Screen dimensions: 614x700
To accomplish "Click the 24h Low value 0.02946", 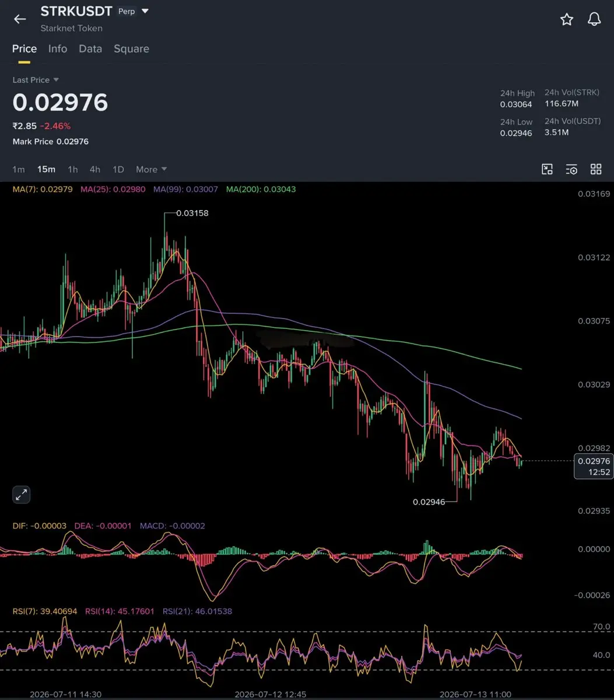I will coord(516,133).
